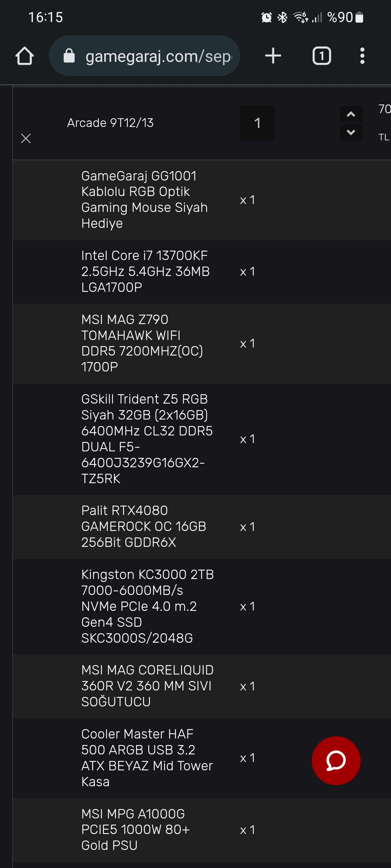Tap the lock icon for site info
391x868 pixels.
[69, 56]
